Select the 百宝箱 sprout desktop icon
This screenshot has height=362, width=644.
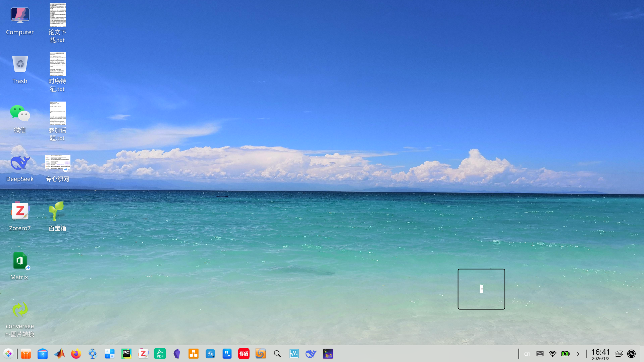(x=57, y=217)
